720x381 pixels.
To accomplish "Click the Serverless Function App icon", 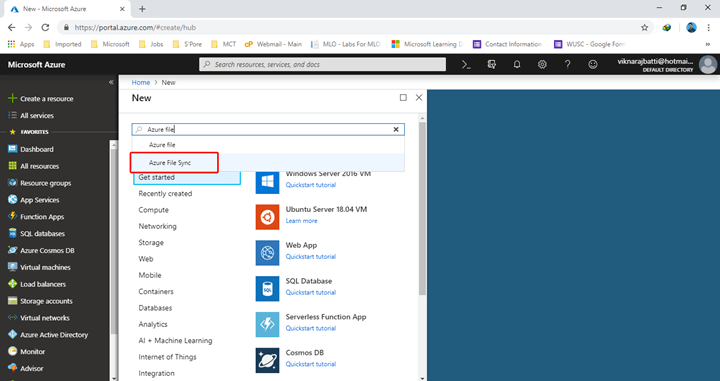I will pyautogui.click(x=267, y=325).
